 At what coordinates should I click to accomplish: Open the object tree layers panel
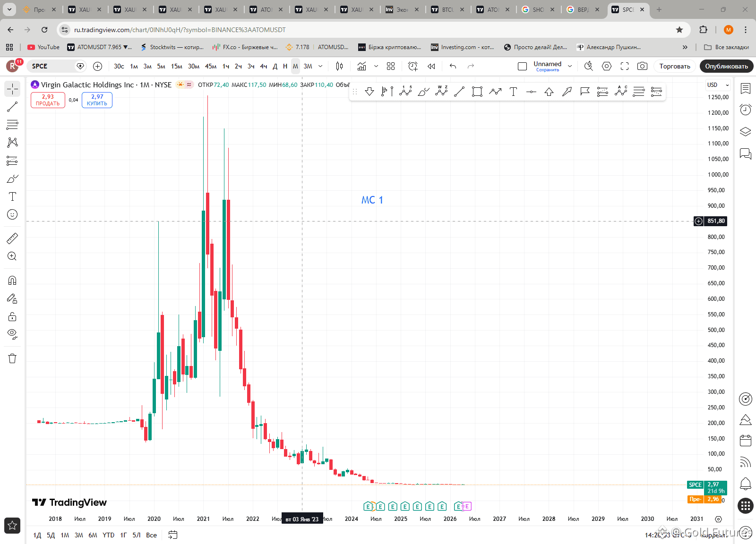746,132
